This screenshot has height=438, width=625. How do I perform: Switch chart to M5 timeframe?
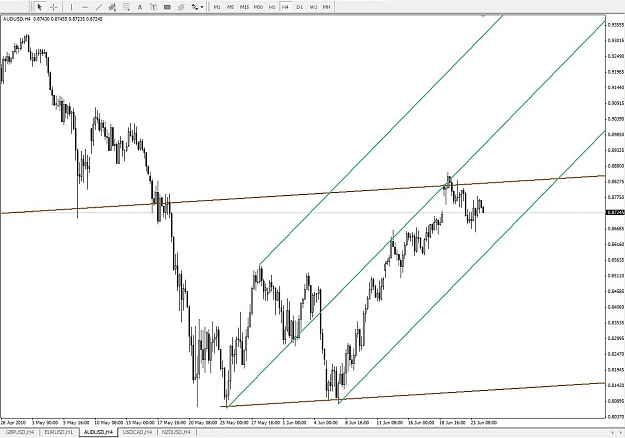click(x=230, y=7)
